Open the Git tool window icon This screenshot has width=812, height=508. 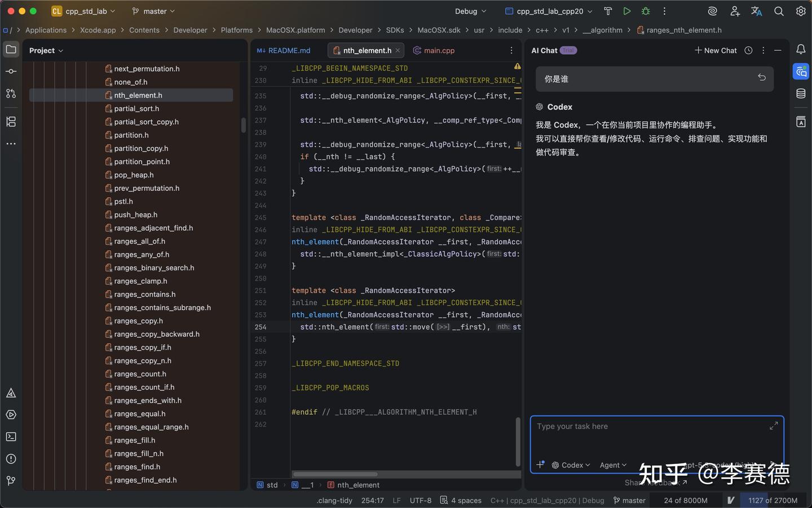pos(11,481)
